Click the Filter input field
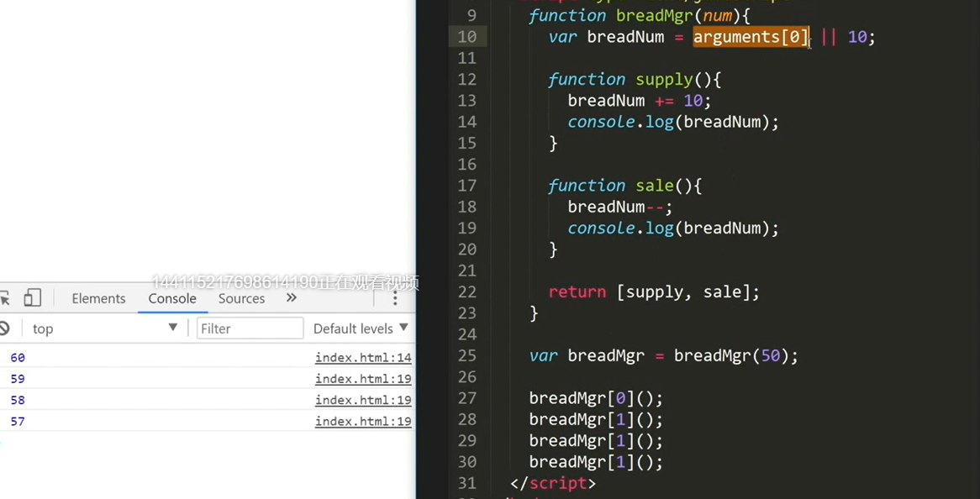 click(x=250, y=328)
